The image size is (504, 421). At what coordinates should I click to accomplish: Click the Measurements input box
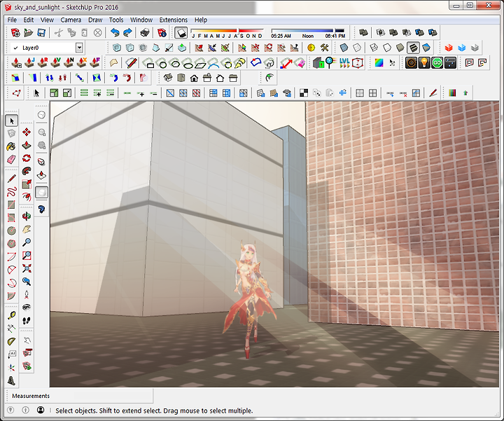click(x=113, y=396)
